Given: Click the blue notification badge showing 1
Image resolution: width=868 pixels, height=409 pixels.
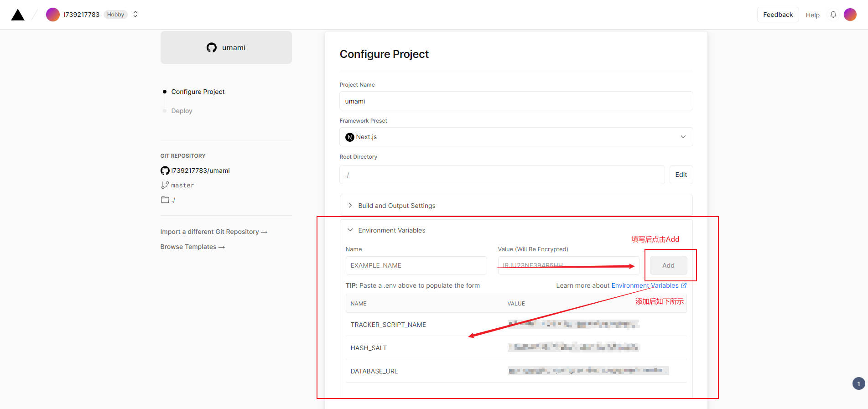Looking at the screenshot, I should [x=859, y=383].
